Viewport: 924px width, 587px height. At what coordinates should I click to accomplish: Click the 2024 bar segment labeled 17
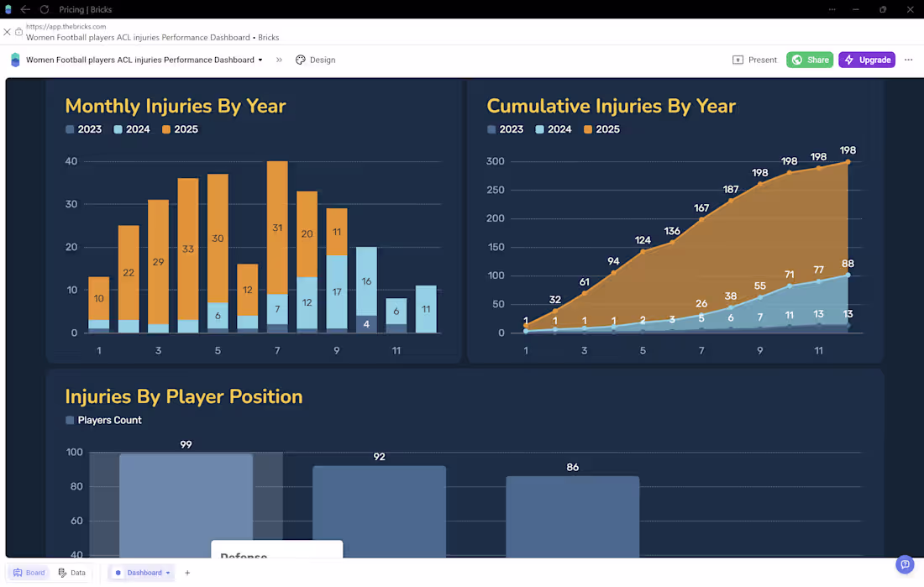(337, 291)
